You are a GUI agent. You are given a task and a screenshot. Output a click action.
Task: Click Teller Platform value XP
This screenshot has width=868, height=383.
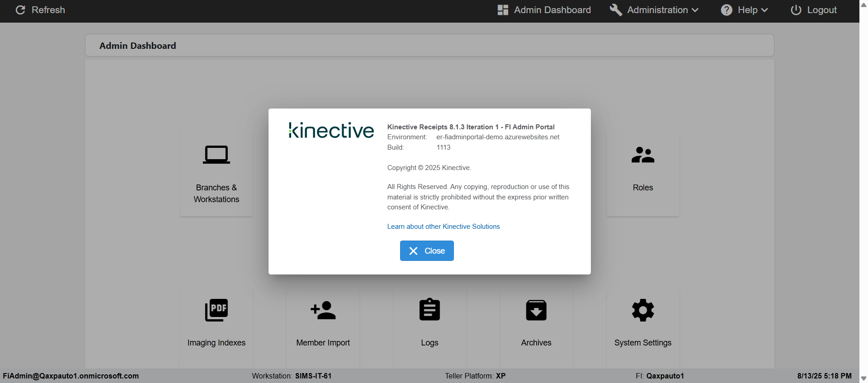coord(501,376)
